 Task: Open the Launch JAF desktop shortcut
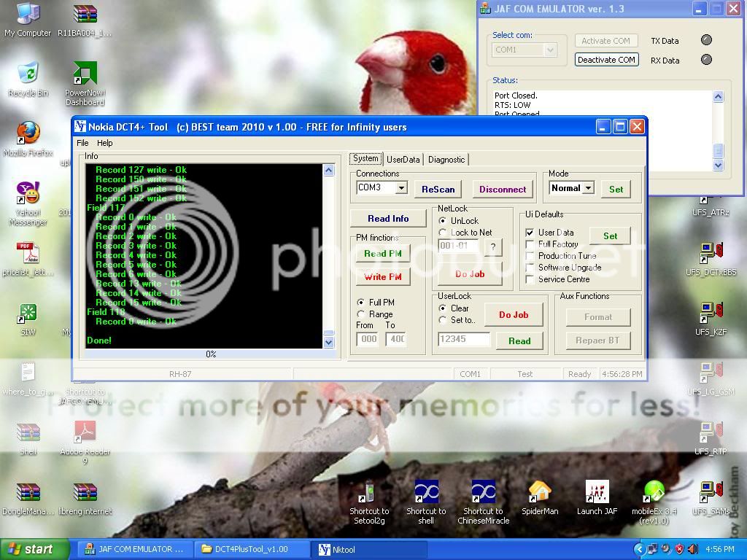tap(597, 494)
